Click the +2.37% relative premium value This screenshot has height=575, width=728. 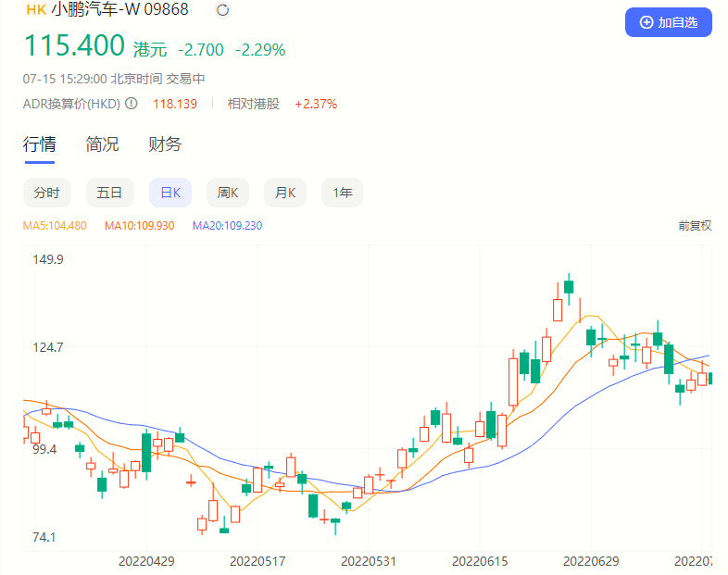[316, 104]
